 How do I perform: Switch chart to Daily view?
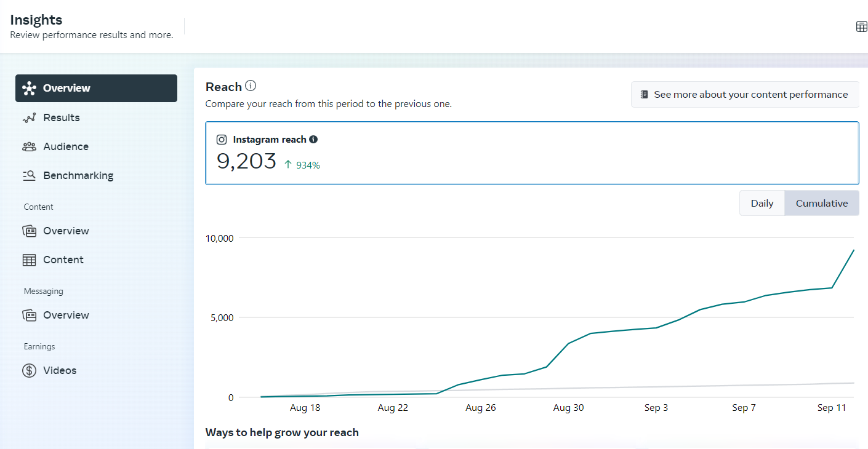pyautogui.click(x=762, y=203)
